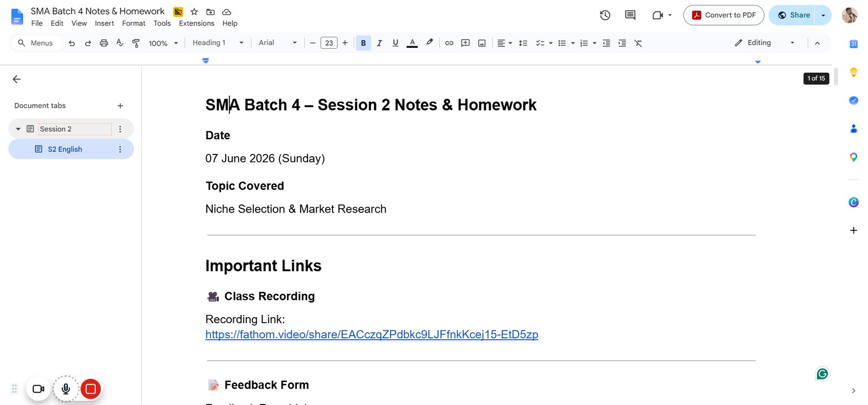Clear formatting from selected text
The width and height of the screenshot is (868, 405).
(x=639, y=43)
